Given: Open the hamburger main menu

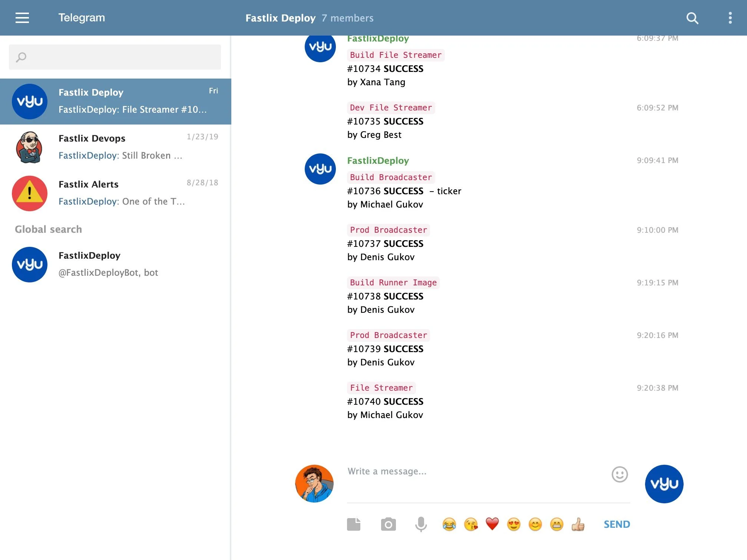Looking at the screenshot, I should (22, 18).
